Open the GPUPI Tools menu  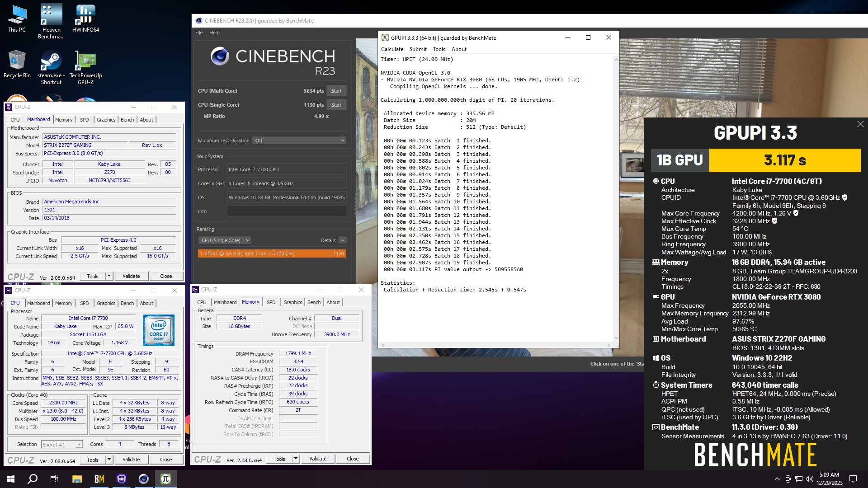pyautogui.click(x=439, y=49)
